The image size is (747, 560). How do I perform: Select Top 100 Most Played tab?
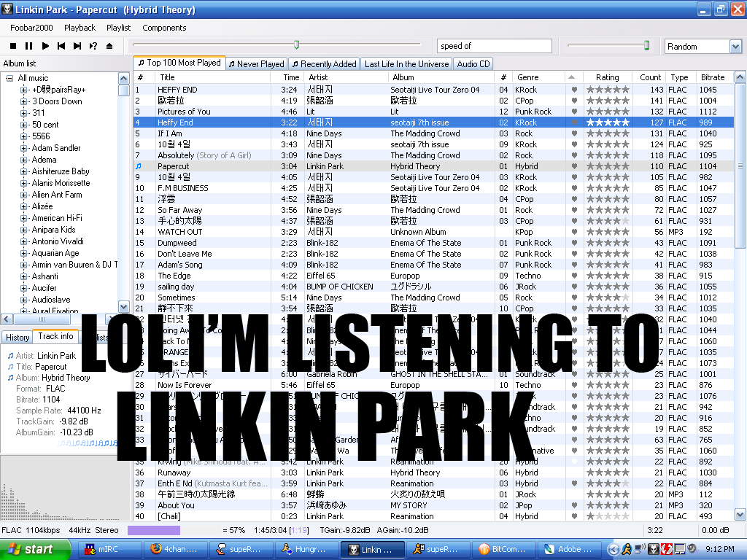(x=179, y=63)
